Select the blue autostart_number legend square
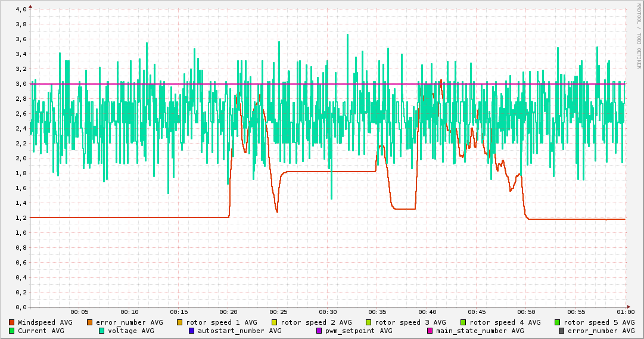This screenshot has width=644, height=339. pyautogui.click(x=192, y=331)
